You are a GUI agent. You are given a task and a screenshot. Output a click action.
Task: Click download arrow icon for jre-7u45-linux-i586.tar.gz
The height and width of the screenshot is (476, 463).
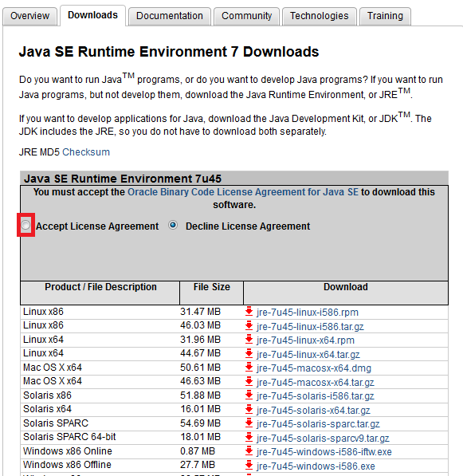pos(249,326)
